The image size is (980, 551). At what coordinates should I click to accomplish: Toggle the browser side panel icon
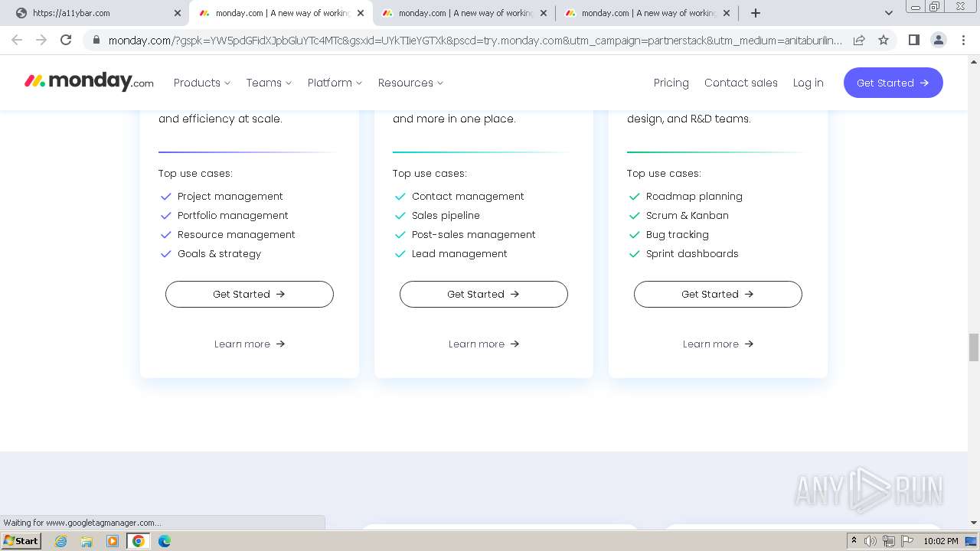(x=913, y=40)
